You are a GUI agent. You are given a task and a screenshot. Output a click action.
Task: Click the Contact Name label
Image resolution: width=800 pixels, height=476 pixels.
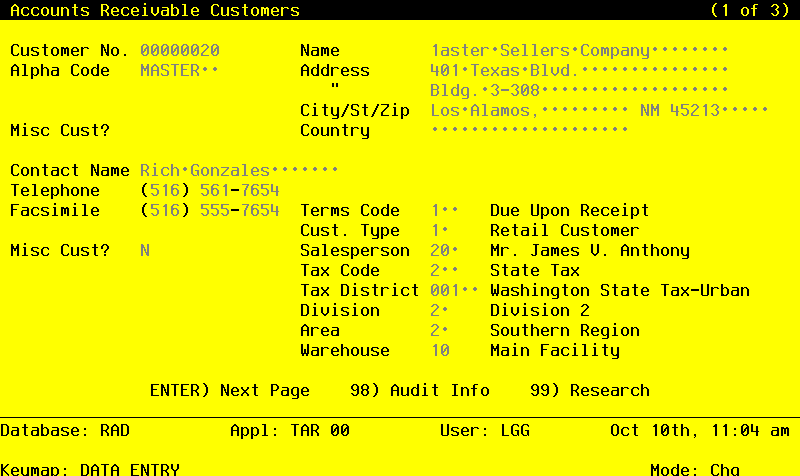(70, 170)
